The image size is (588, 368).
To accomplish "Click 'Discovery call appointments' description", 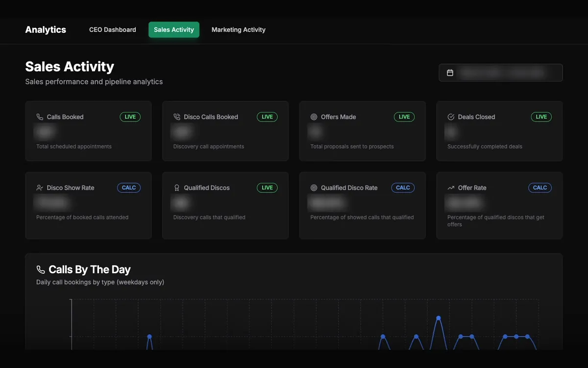I will 209,146.
